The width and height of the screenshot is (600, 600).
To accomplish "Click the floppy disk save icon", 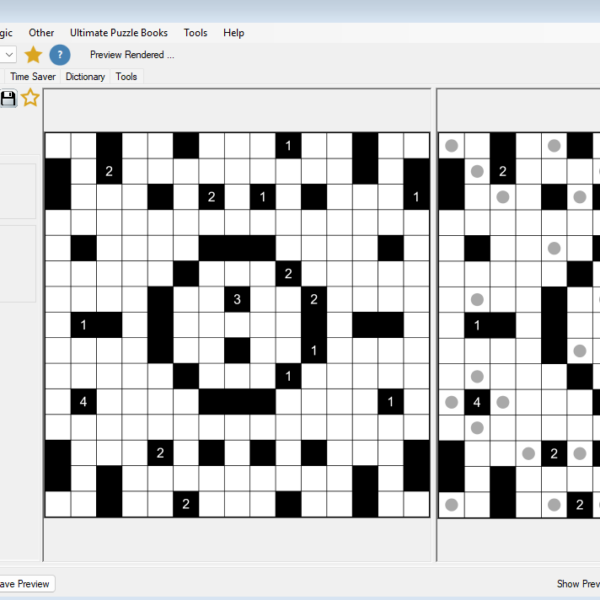I will coord(8,98).
